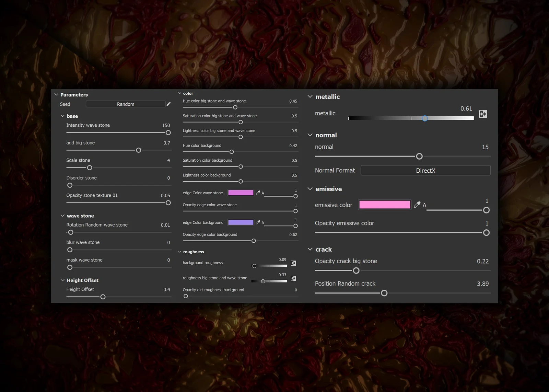Click the range editor icon for background roughness
Viewport: 549px width, 392px height.
293,263
